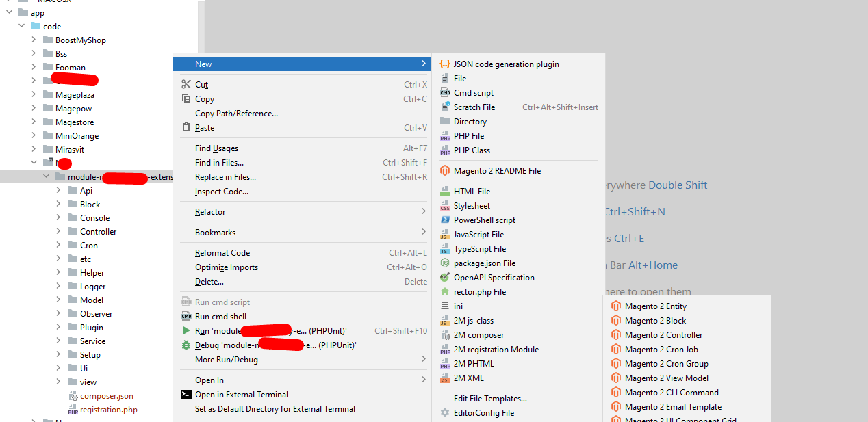Image resolution: width=868 pixels, height=422 pixels.
Task: Expand the Observer folder arrow
Action: [58, 313]
